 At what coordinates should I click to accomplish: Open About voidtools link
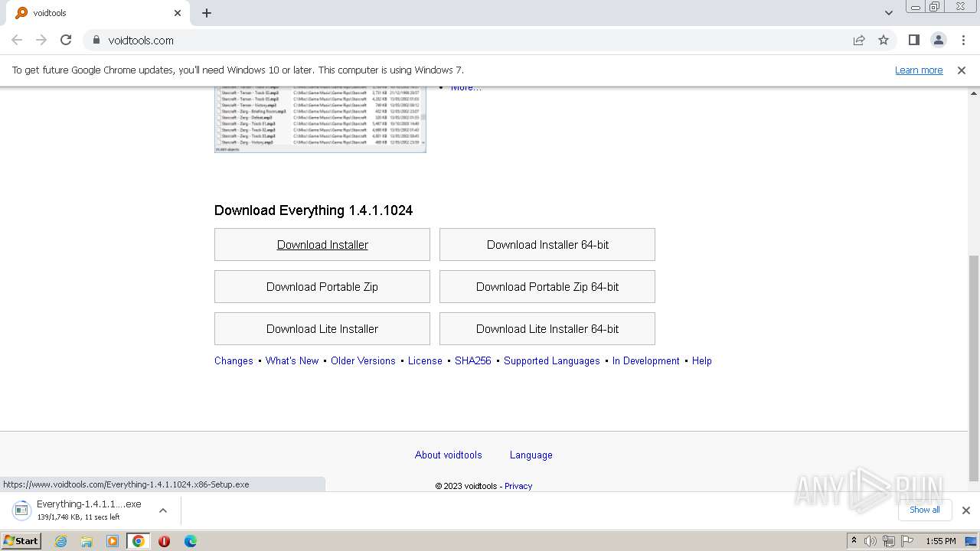[x=449, y=455]
